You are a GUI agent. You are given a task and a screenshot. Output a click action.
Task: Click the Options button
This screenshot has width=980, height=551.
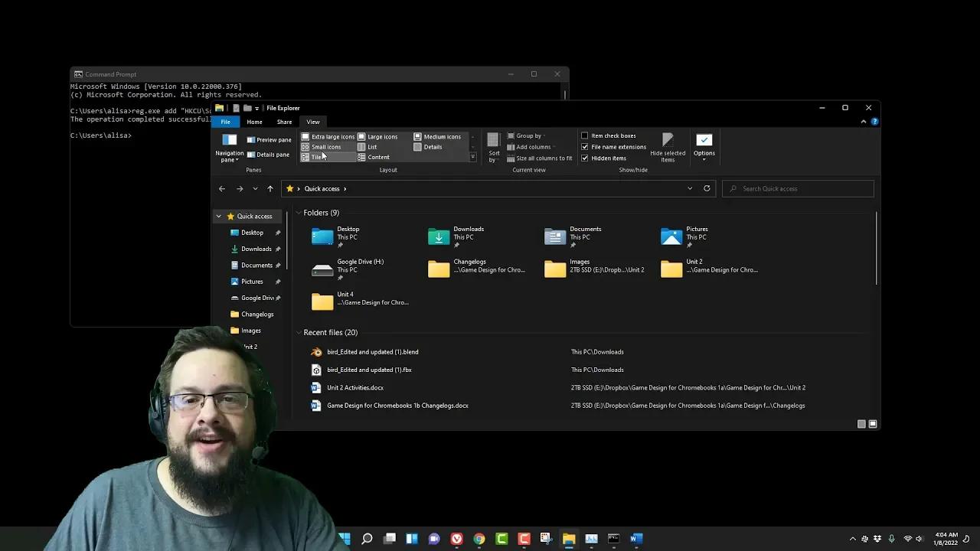click(x=704, y=147)
